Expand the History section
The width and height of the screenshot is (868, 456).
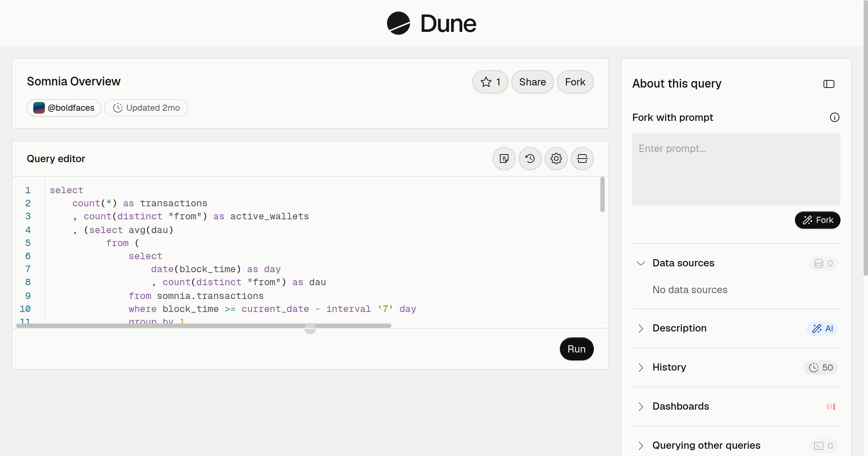[641, 367]
